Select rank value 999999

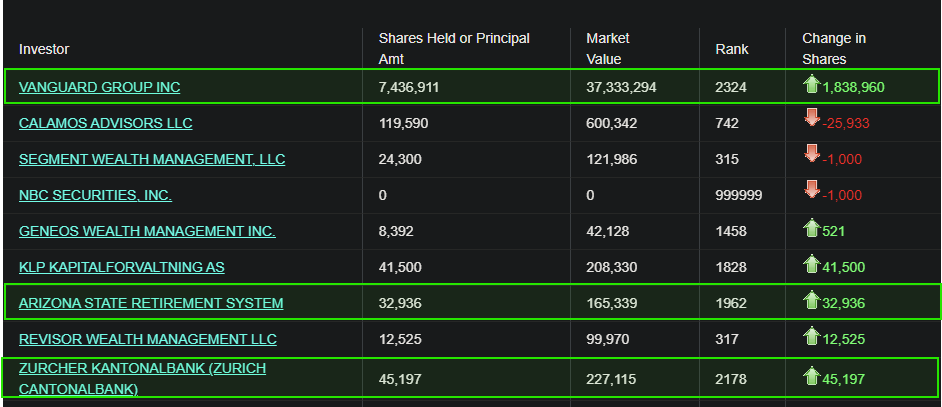coord(739,196)
